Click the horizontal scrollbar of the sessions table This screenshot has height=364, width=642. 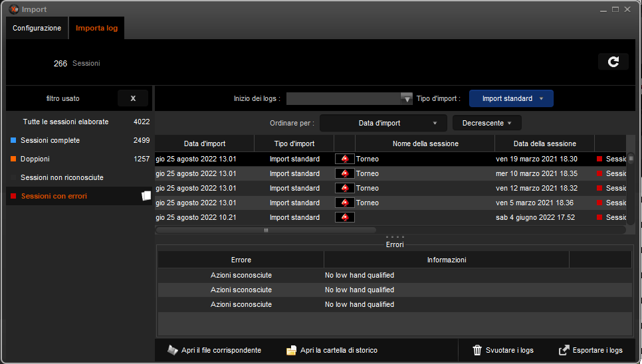pos(266,230)
